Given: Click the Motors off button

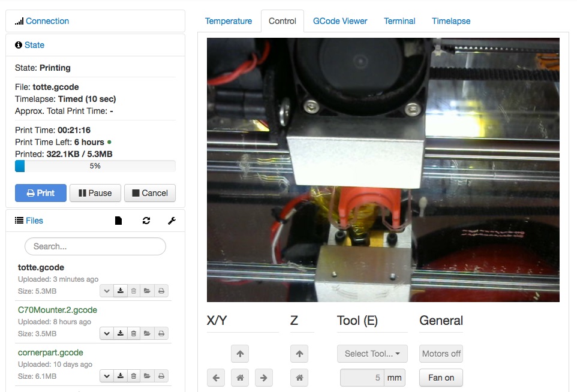Looking at the screenshot, I should 441,354.
